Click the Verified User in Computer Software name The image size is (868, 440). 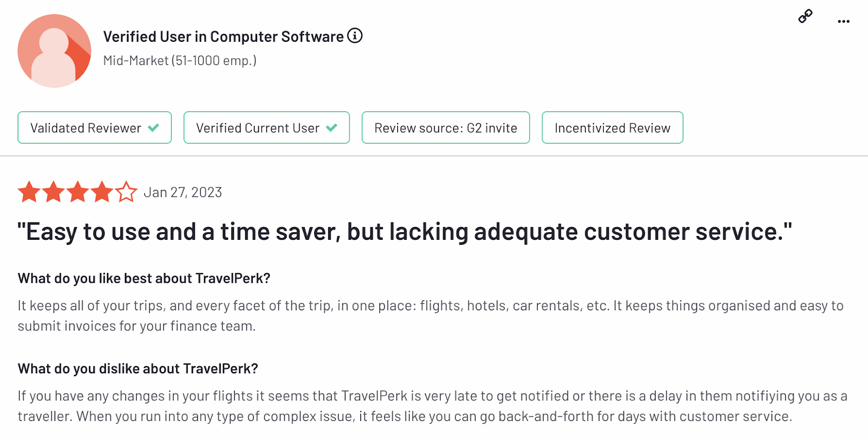(223, 36)
